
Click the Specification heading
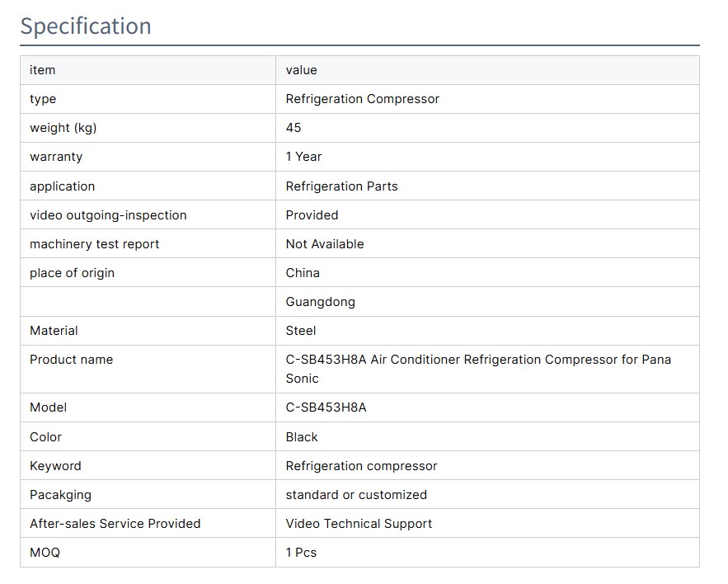pyautogui.click(x=86, y=26)
